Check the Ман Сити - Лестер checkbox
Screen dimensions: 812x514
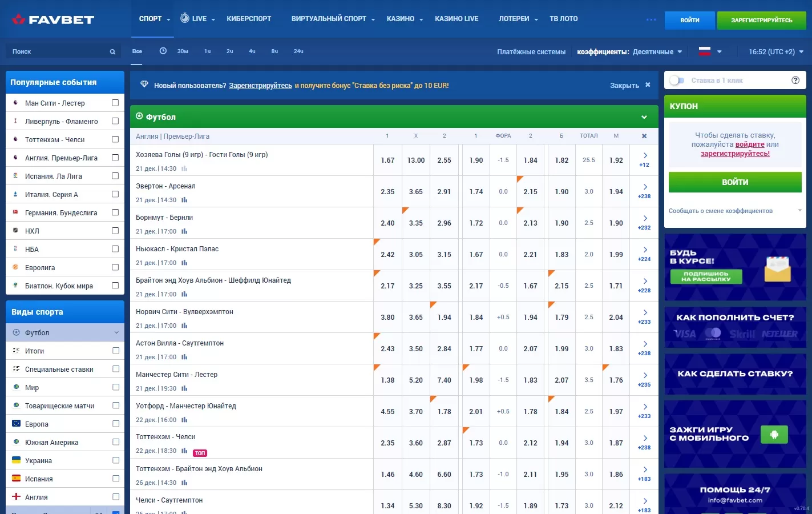[115, 103]
